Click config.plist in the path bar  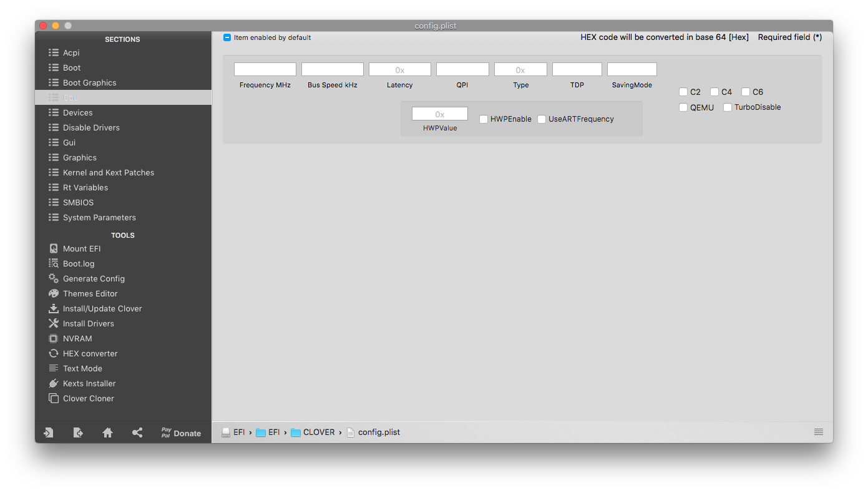(x=373, y=432)
